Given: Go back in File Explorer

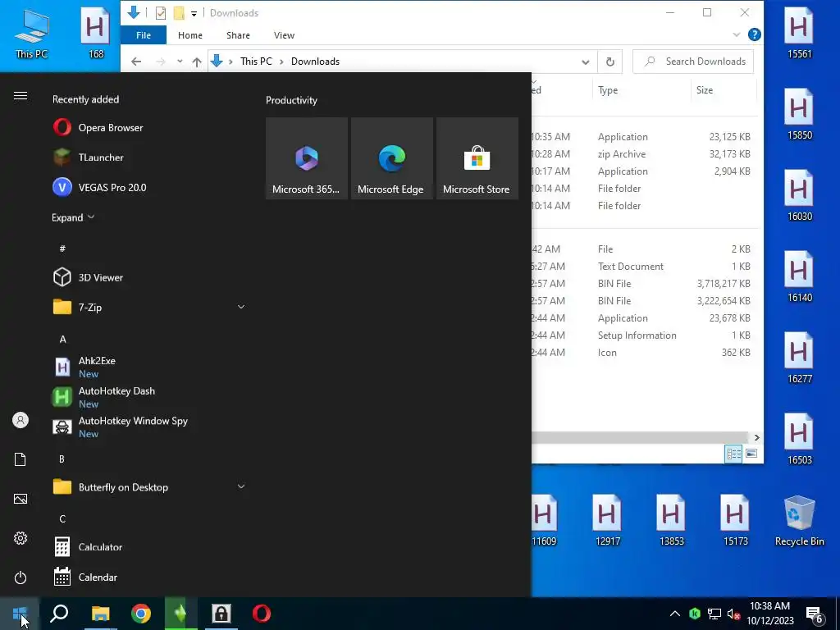Looking at the screenshot, I should [x=136, y=62].
